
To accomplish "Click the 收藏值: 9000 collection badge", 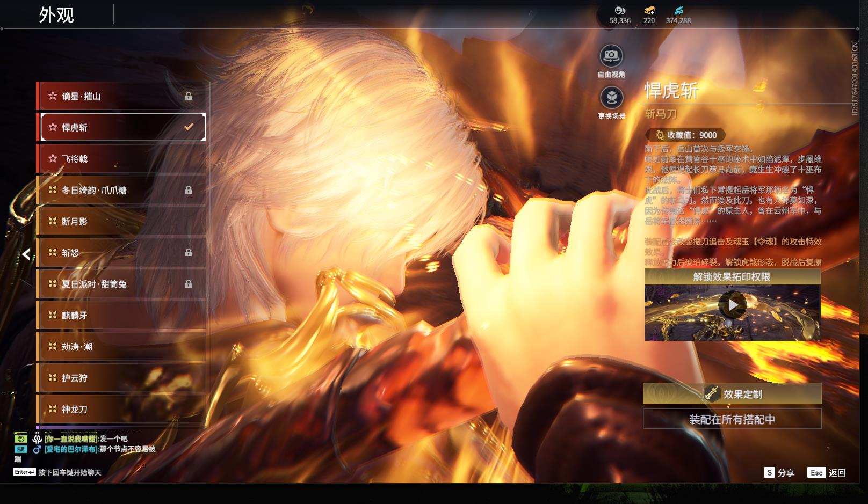I will pos(686,135).
